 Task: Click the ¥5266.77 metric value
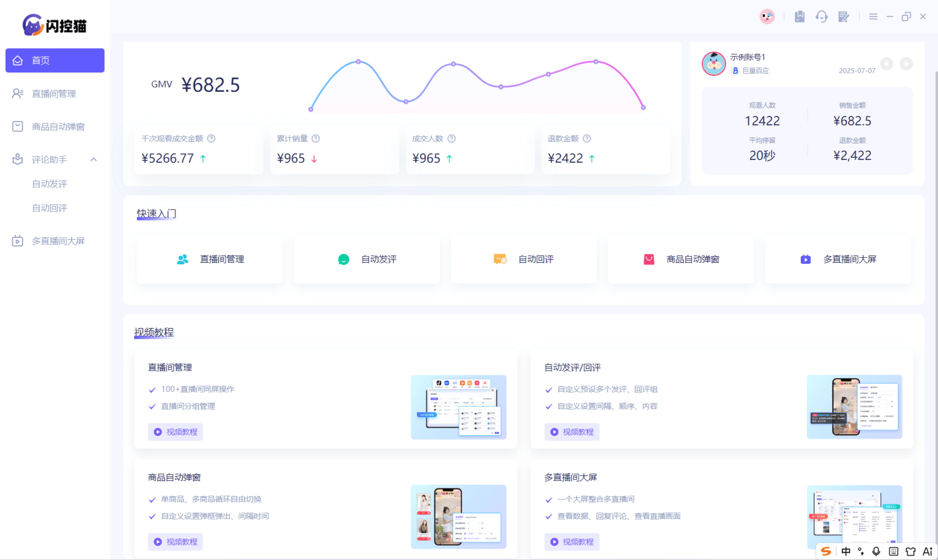pos(167,159)
